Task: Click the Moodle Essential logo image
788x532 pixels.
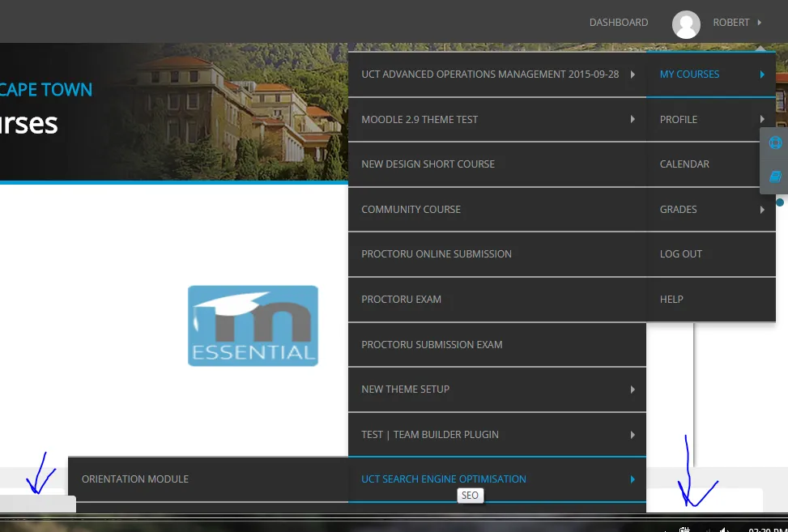Action: (253, 326)
